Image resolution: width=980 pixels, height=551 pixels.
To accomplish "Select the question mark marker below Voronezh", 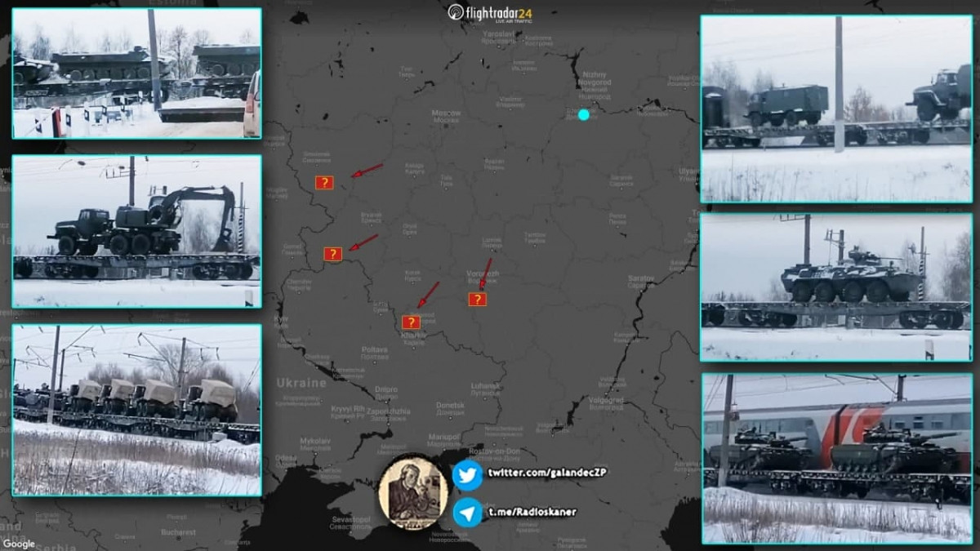I will [x=478, y=300].
